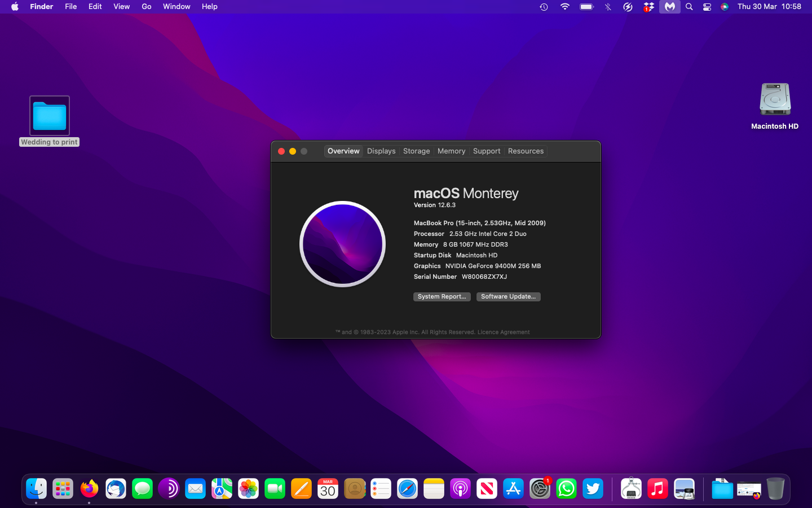Screen dimensions: 812x508
Task: Open the Wedding to print folder
Action: point(50,116)
